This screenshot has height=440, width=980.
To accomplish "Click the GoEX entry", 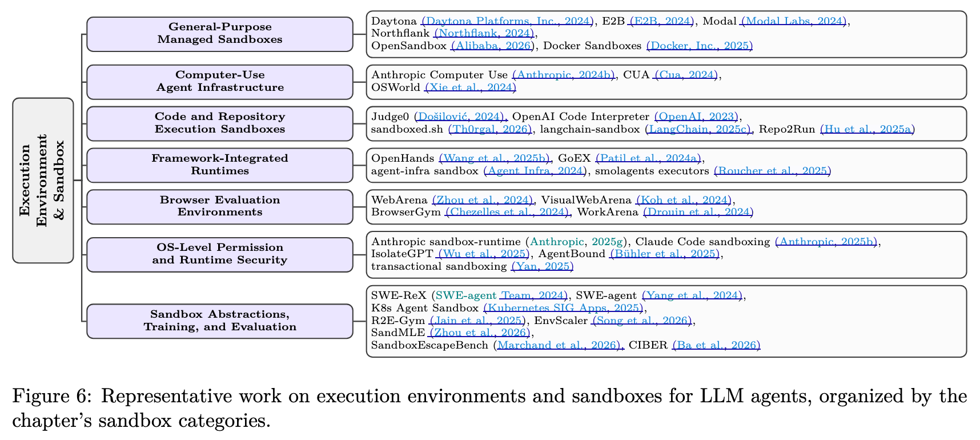I will pos(574,158).
